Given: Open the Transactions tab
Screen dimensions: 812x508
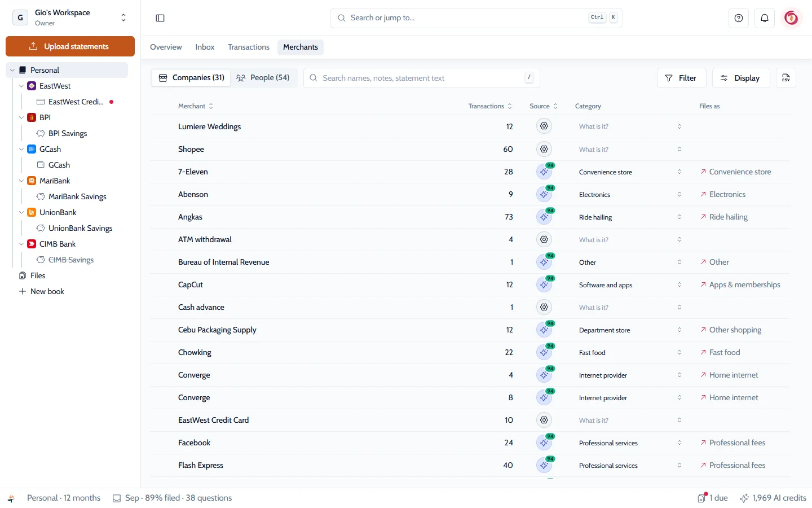Looking at the screenshot, I should (x=249, y=47).
